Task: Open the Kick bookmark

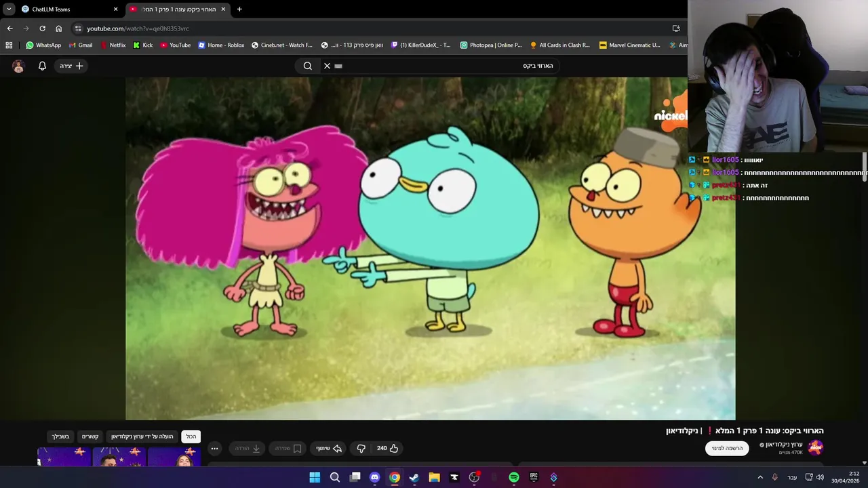Action: tap(143, 45)
